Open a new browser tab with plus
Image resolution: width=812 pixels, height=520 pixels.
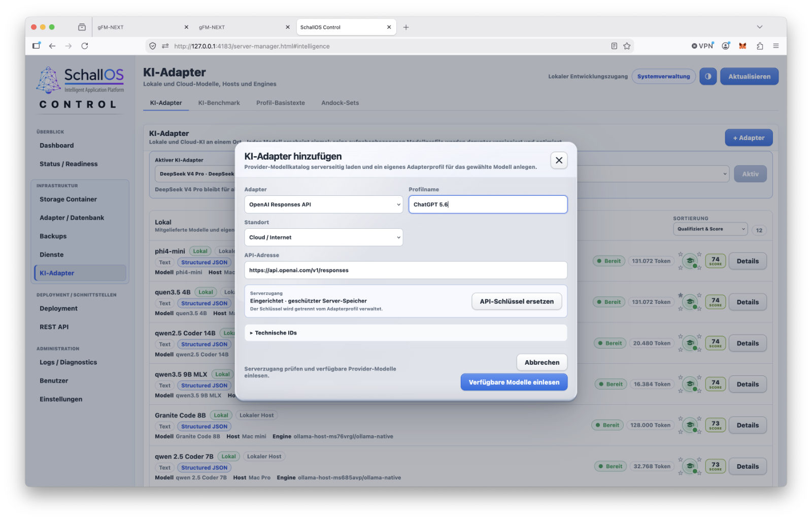click(406, 27)
